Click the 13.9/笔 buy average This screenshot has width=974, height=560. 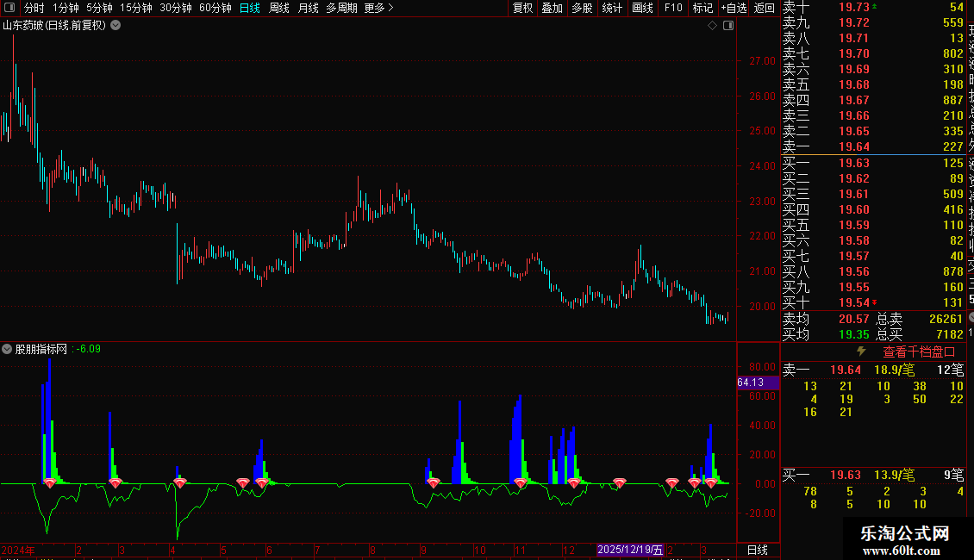click(895, 475)
